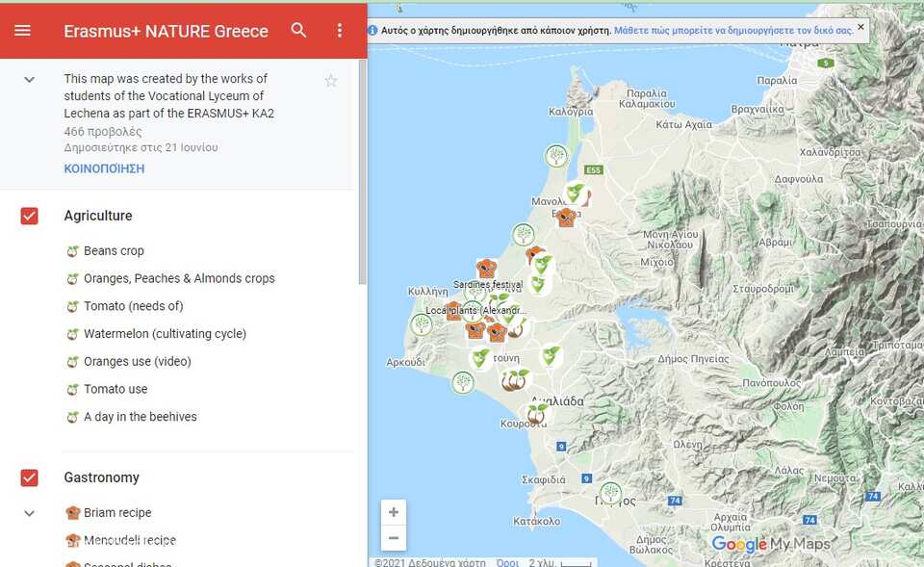The width and height of the screenshot is (924, 567).
Task: Click the Σταυροδρόμι place name on map
Action: coord(763,289)
